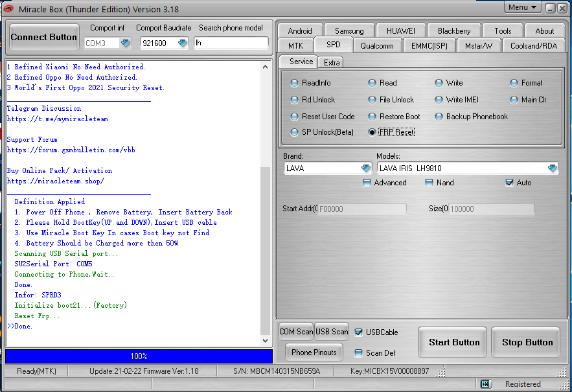
Task: Enable the Advanced checkbox
Action: click(367, 183)
